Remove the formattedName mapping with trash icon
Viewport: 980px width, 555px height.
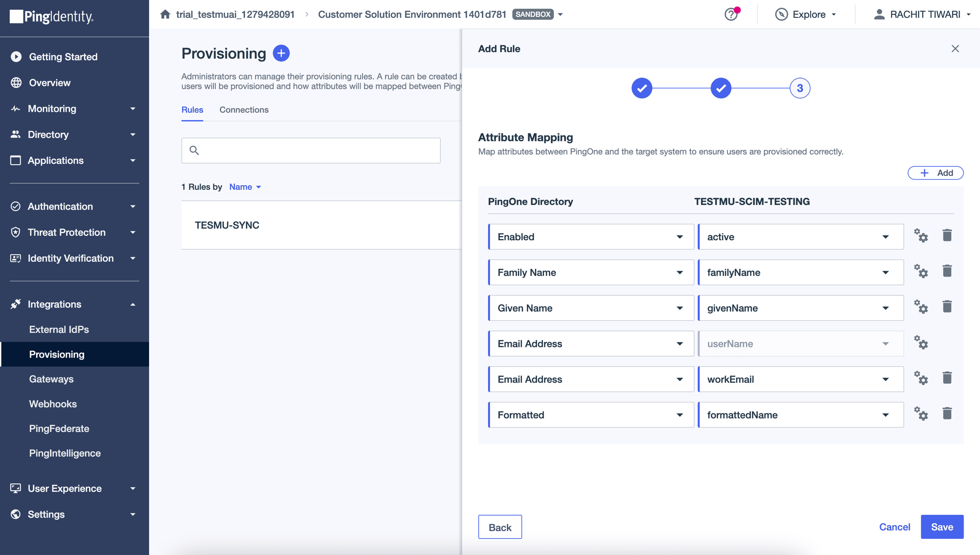click(947, 414)
